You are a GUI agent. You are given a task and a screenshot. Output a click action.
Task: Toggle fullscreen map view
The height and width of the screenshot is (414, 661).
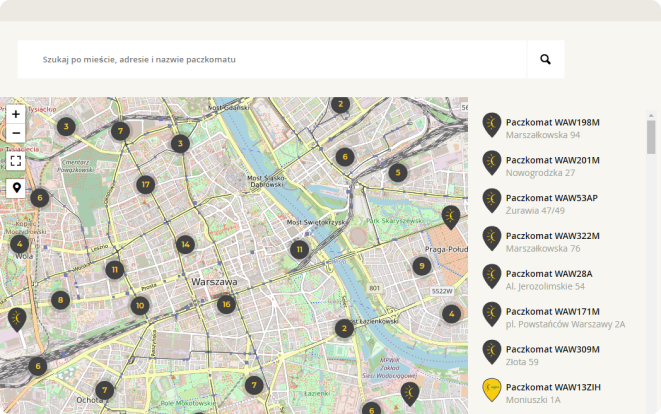pos(16,161)
